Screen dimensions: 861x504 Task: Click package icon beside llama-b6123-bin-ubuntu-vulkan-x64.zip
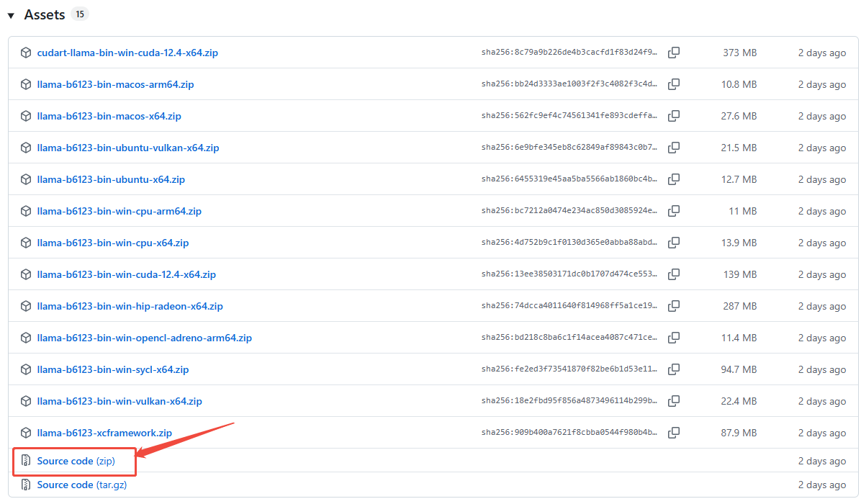pos(26,148)
